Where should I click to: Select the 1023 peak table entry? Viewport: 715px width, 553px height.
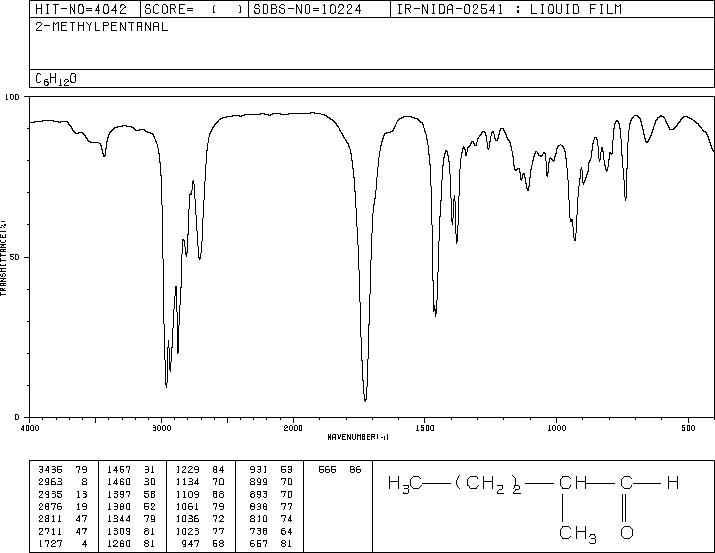click(x=200, y=531)
